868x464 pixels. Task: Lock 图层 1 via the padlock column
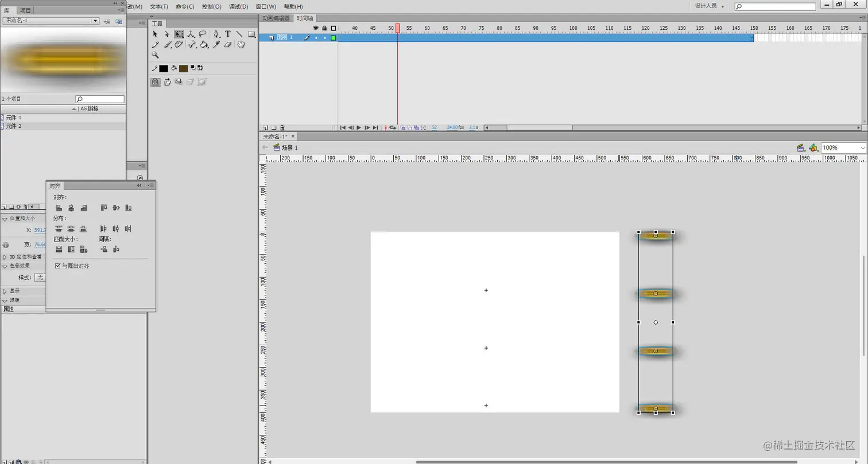(325, 37)
